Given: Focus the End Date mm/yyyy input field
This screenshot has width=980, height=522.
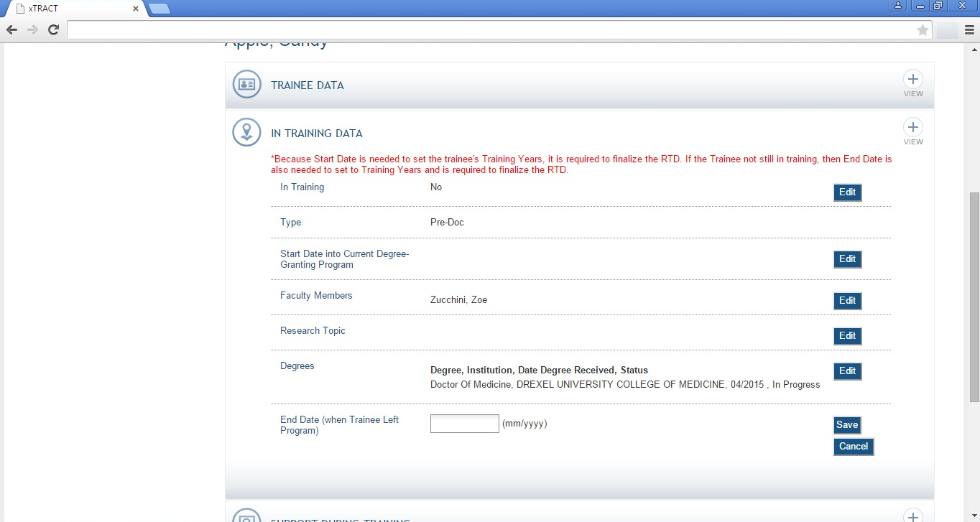Looking at the screenshot, I should point(464,424).
